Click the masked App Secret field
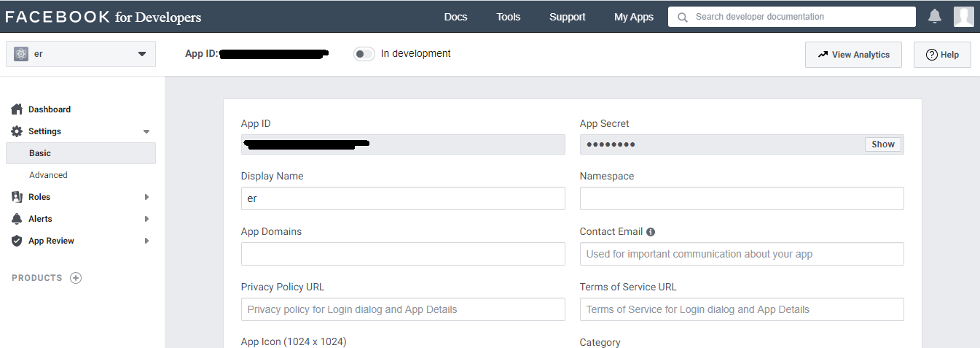The image size is (980, 348). click(742, 144)
